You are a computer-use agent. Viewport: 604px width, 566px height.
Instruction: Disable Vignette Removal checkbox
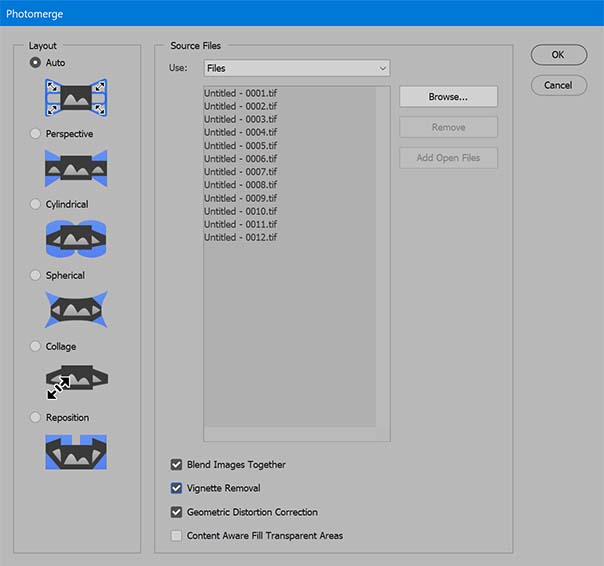pyautogui.click(x=177, y=489)
